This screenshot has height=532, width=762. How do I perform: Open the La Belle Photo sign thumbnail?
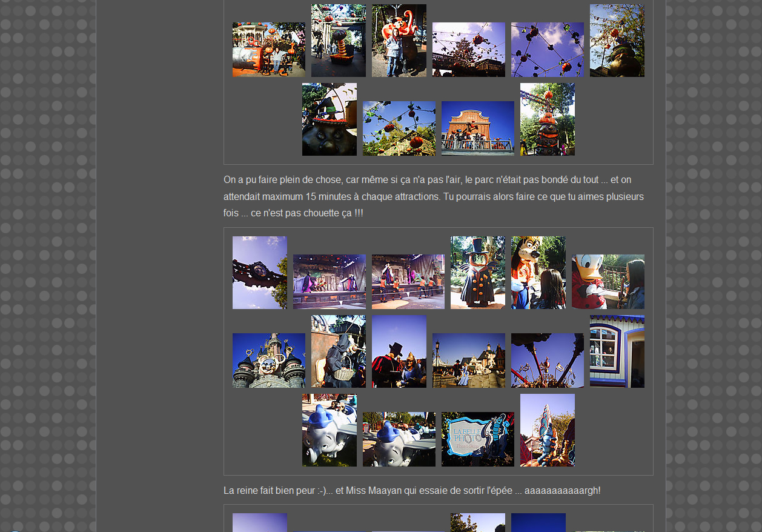click(477, 439)
